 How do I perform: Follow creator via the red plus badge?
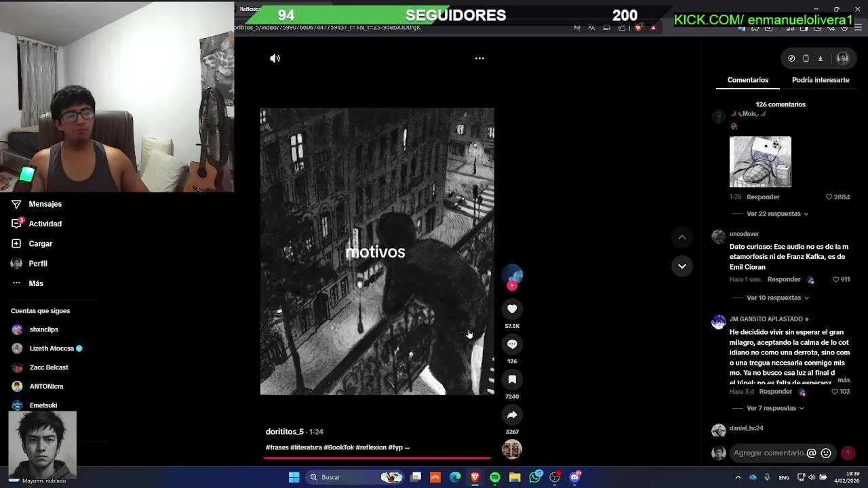512,286
